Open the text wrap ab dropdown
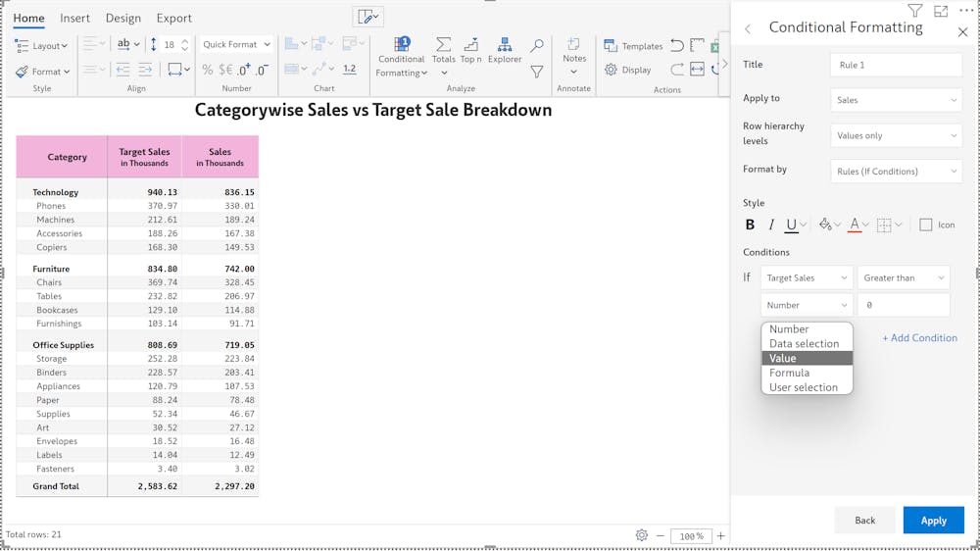 (128, 44)
